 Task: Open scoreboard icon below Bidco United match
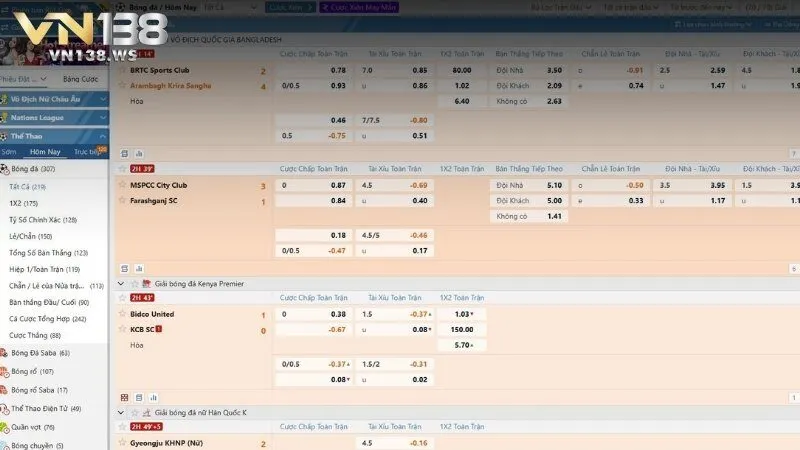click(125, 396)
